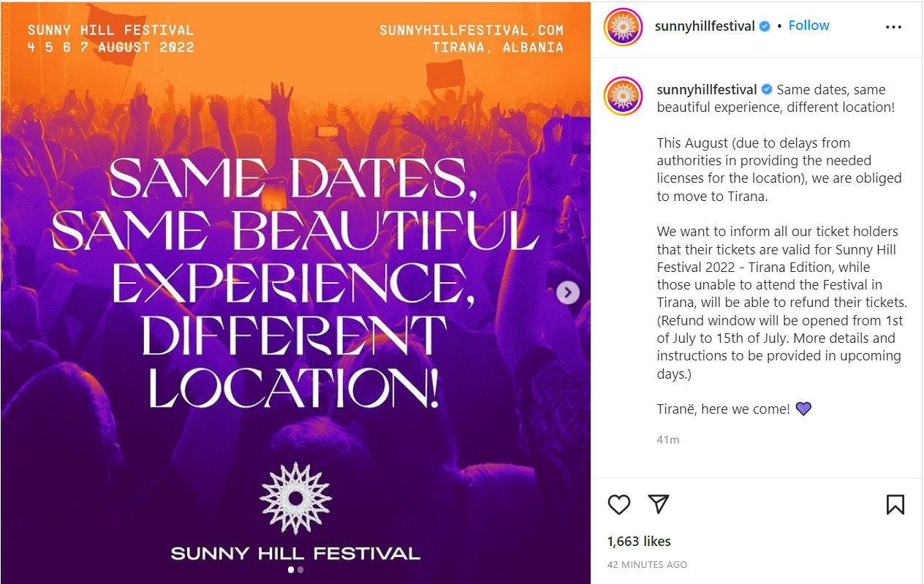Click the 41m caption timestamp
The height and width of the screenshot is (584, 924).
coord(668,439)
